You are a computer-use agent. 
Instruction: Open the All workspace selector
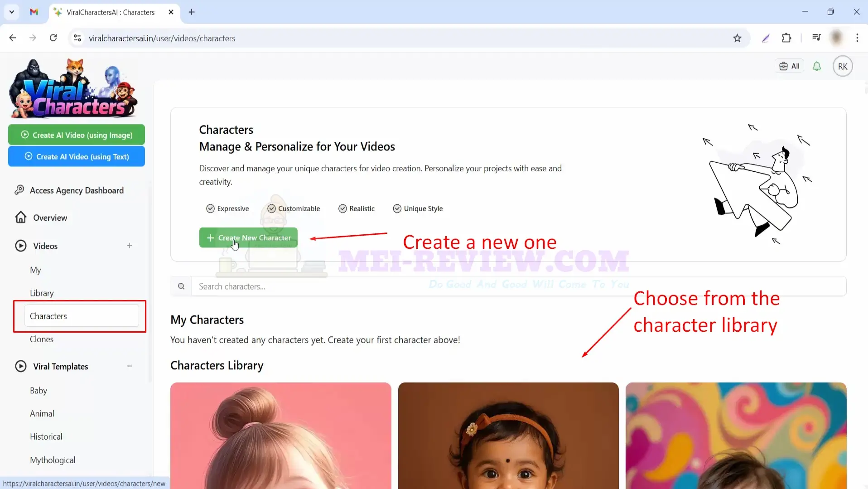coord(790,66)
